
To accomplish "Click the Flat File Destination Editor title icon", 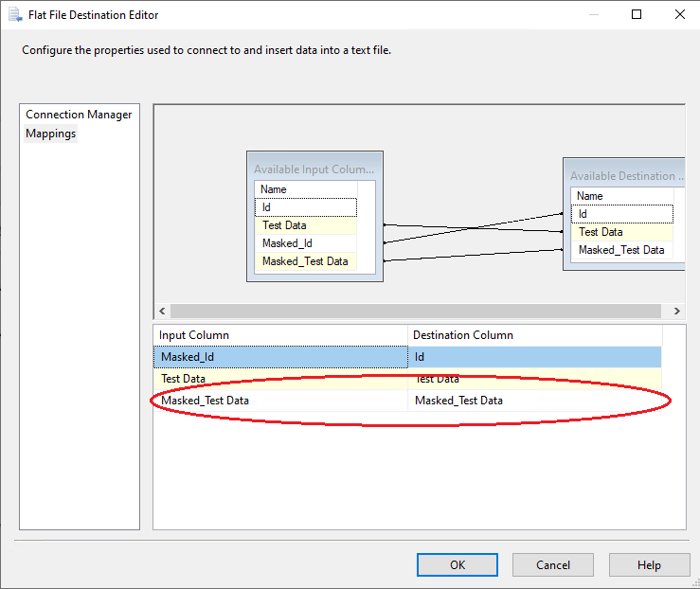I will click(x=15, y=15).
